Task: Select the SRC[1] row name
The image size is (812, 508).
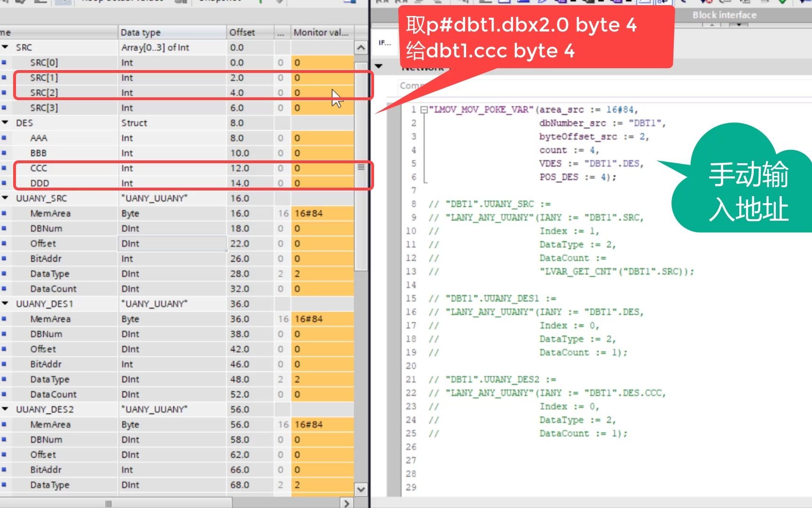Action: 44,77
